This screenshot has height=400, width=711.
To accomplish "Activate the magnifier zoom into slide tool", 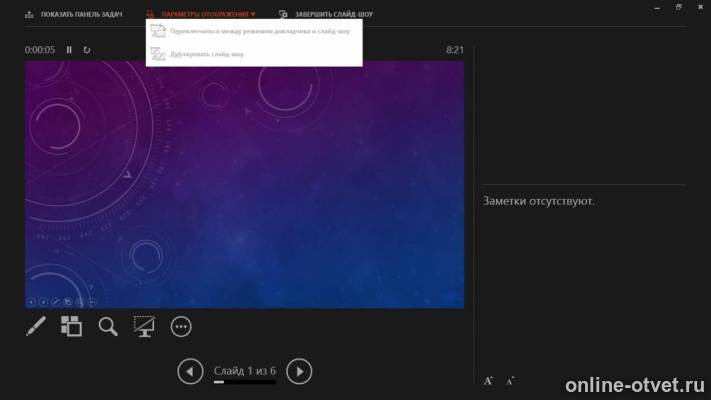I will (108, 327).
